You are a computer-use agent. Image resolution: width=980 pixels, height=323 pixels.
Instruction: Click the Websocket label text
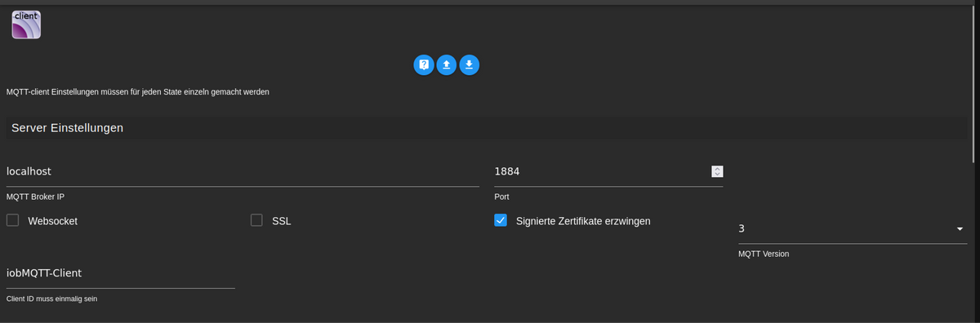click(53, 221)
